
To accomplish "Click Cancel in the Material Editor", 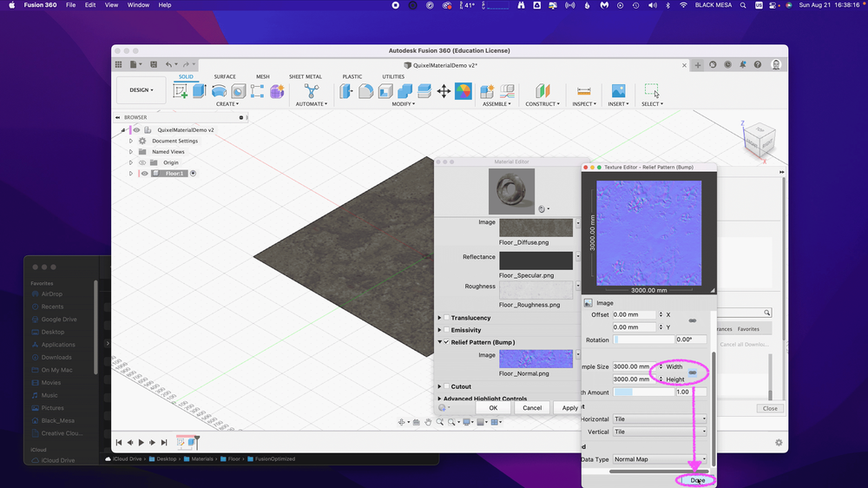I will (532, 408).
